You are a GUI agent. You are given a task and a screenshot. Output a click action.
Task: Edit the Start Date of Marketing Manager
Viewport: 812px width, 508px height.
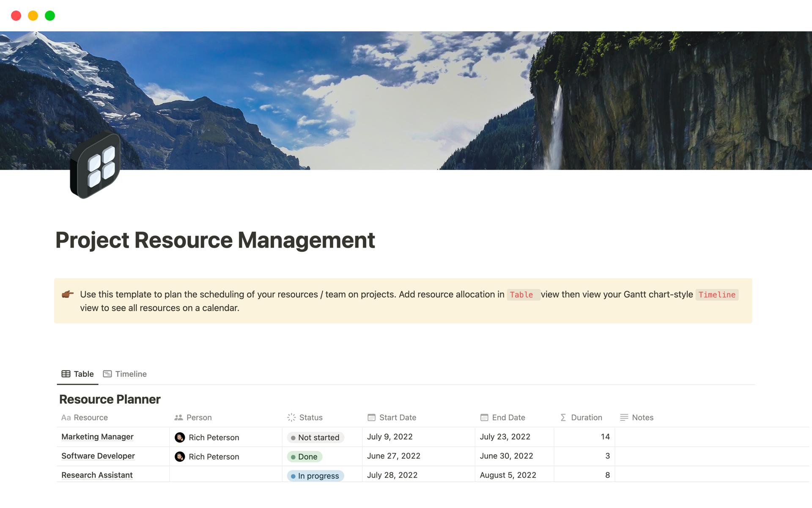point(390,436)
